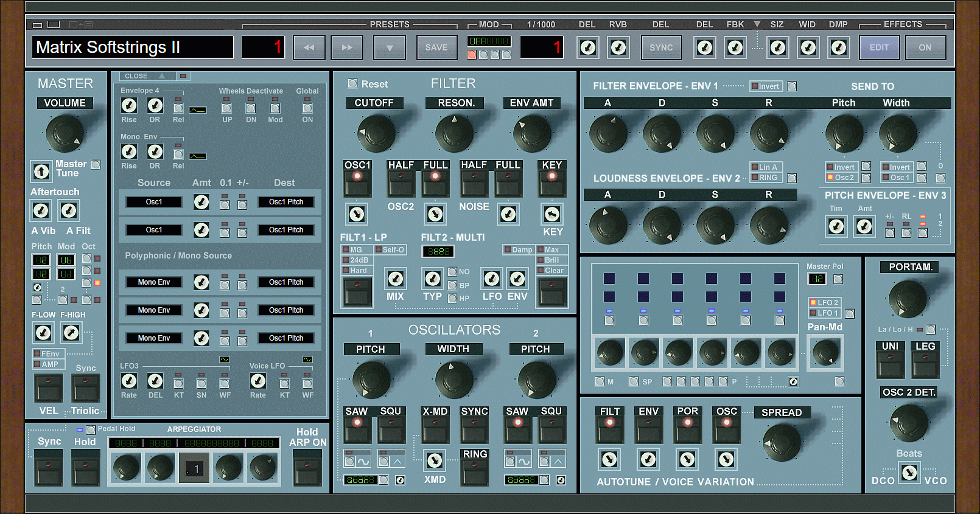Adjust the WID knob
This screenshot has height=514, width=980.
[x=808, y=47]
